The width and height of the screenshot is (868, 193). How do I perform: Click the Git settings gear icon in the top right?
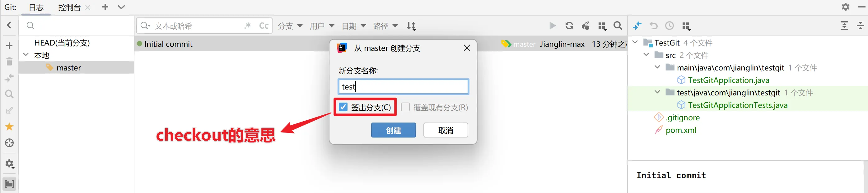tap(845, 7)
